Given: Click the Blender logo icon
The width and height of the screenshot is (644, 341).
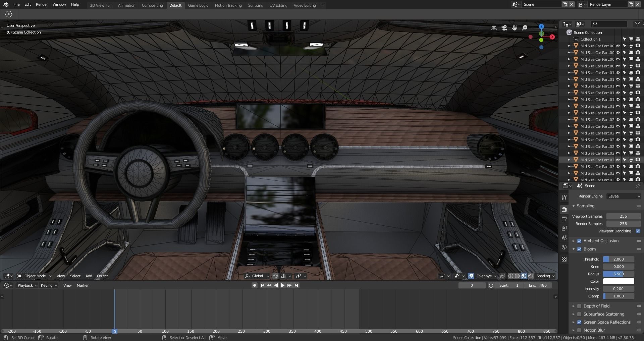Looking at the screenshot, I should pos(6,4).
